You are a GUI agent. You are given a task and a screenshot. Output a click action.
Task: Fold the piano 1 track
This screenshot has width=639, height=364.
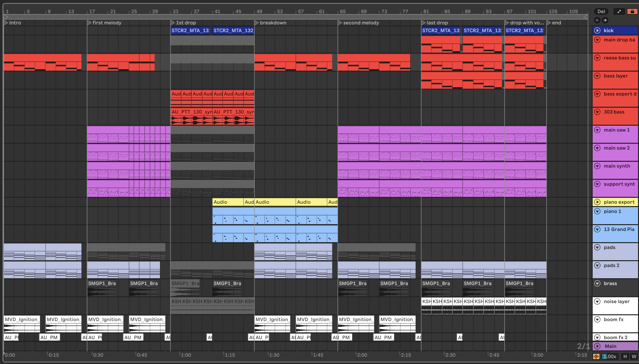point(598,211)
